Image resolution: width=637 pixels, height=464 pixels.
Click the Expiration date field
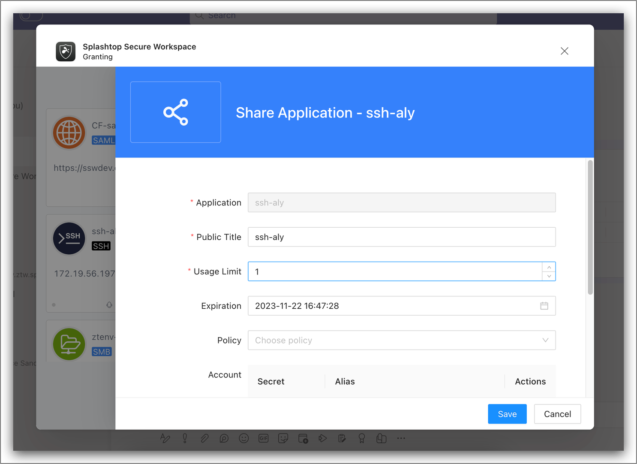[402, 306]
